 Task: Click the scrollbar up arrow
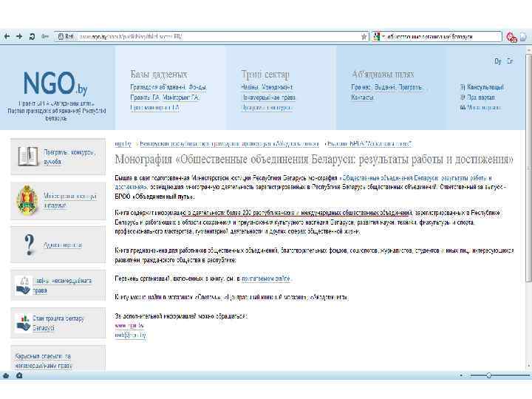coord(528,50)
